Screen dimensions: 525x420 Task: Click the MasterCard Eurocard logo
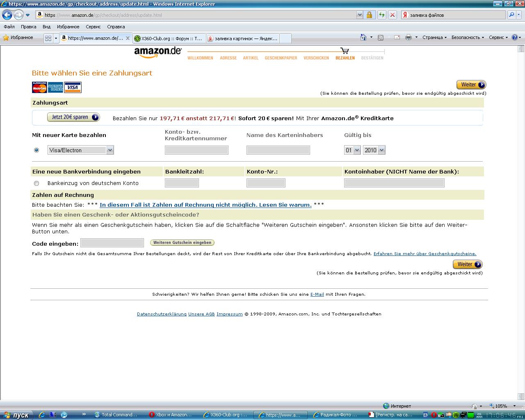(x=39, y=87)
